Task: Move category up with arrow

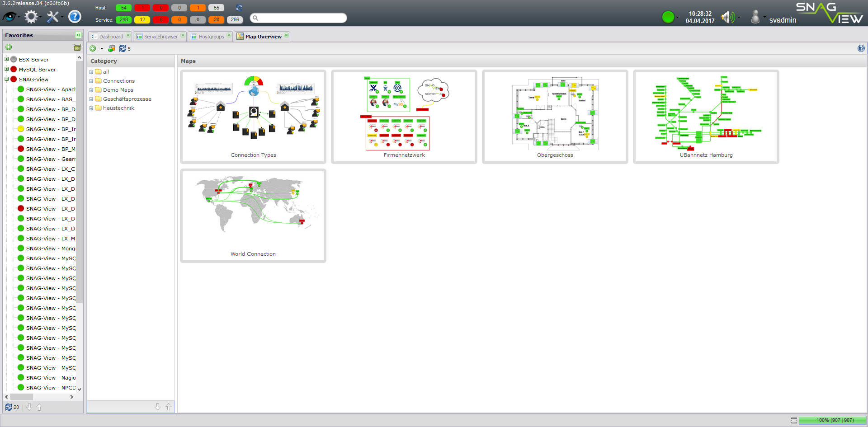Action: (168, 407)
